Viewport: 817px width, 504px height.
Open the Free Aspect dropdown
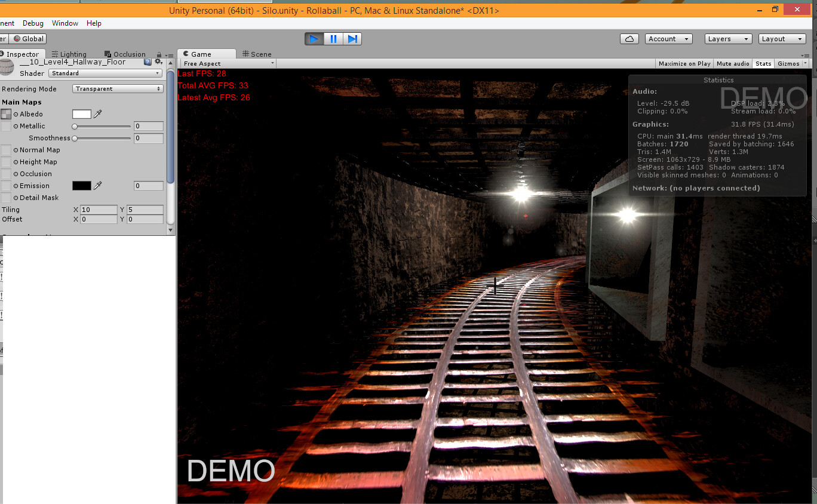227,63
